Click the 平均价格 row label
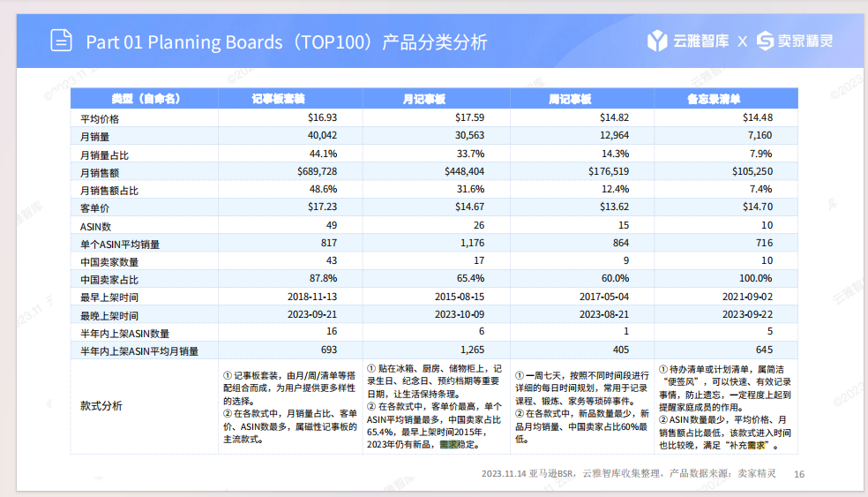 pos(100,118)
